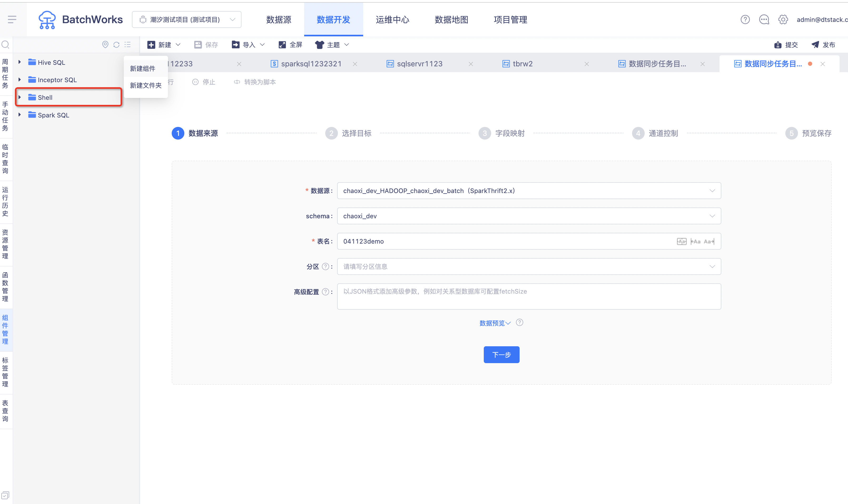
Task: Go to 项目管理 top navigation
Action: pos(510,20)
